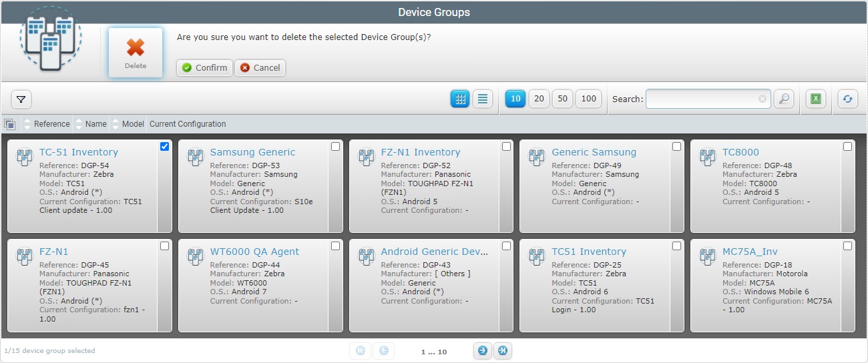
Task: Check the FZ-N1 Inventory checkbox
Action: click(x=507, y=147)
